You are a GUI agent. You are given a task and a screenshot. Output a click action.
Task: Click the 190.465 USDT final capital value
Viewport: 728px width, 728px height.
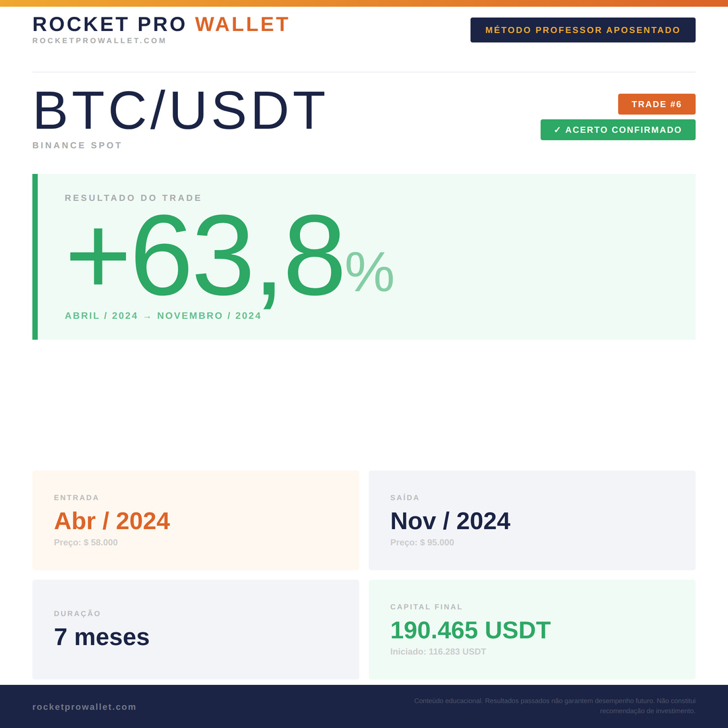coord(470,630)
